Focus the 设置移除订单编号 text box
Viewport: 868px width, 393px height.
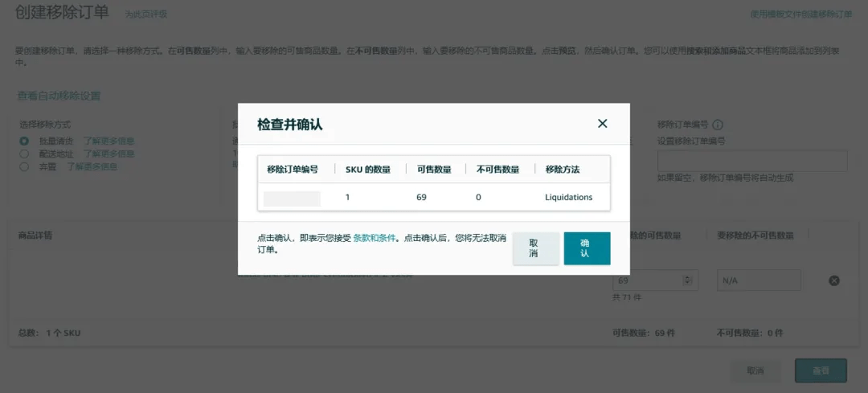[x=751, y=161]
